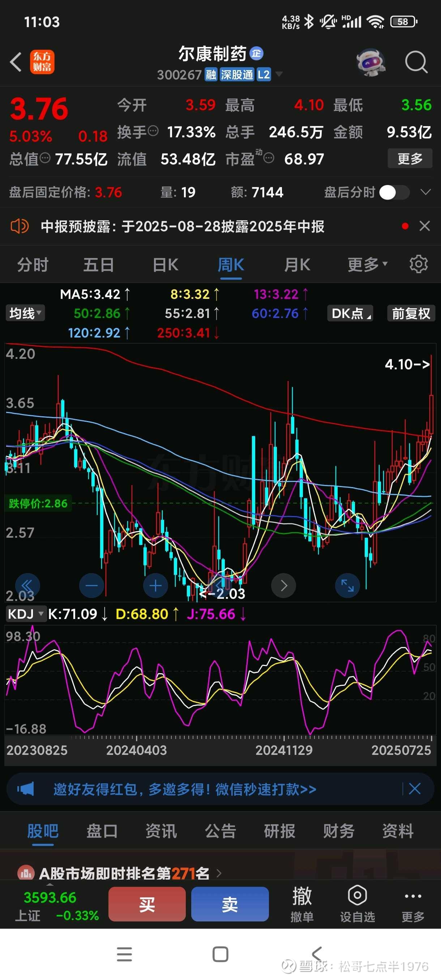Tap the 总值 info icon

45,158
